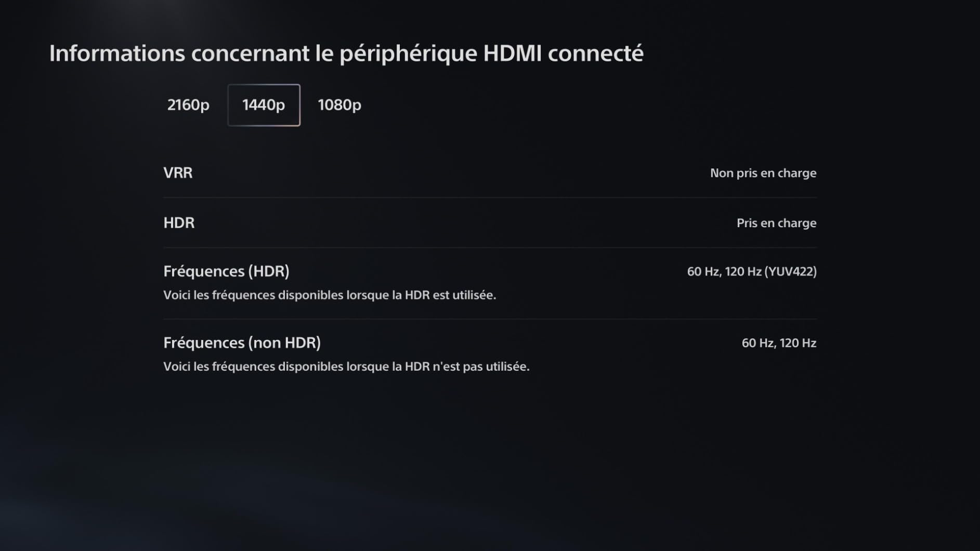Screen dimensions: 980x551
Task: Click the non-HDR '60 Hz, 120 Hz' value
Action: pos(778,343)
